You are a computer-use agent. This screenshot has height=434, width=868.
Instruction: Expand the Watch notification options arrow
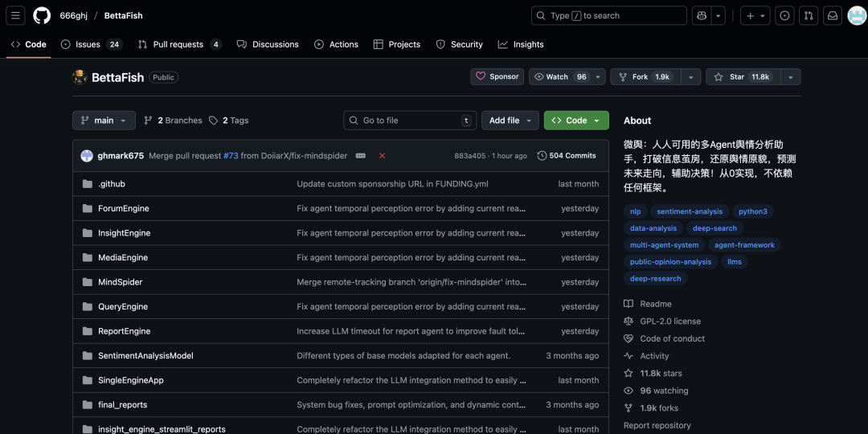tap(598, 77)
